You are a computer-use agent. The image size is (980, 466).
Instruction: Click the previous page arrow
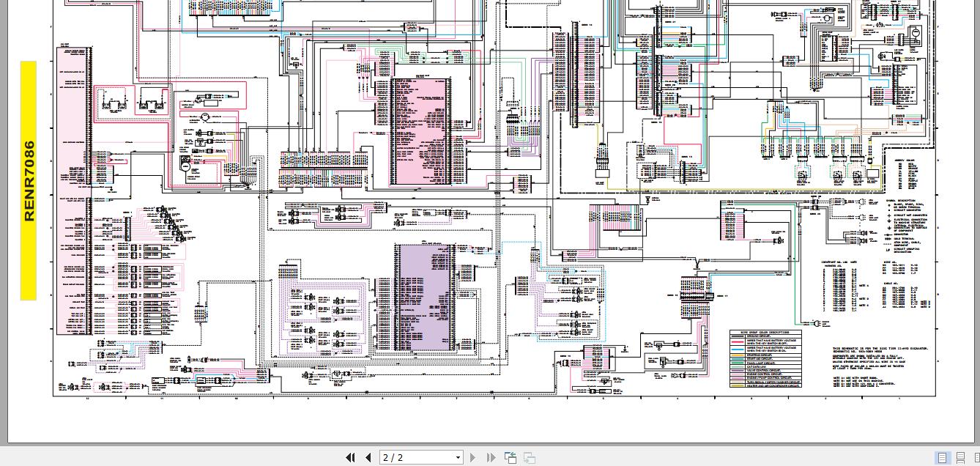(x=368, y=457)
